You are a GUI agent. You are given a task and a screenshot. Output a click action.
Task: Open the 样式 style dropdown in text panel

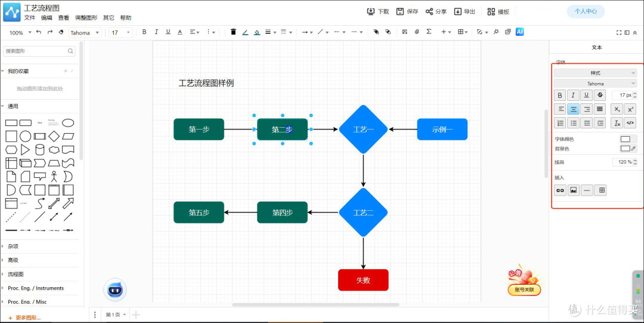(x=596, y=73)
